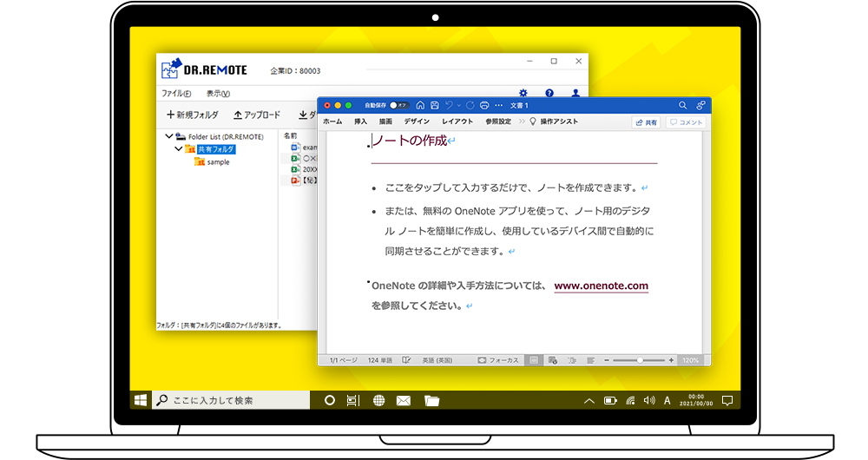
Task: Collapse the Folder List (DR.REMOTE) tree node
Action: 169,135
